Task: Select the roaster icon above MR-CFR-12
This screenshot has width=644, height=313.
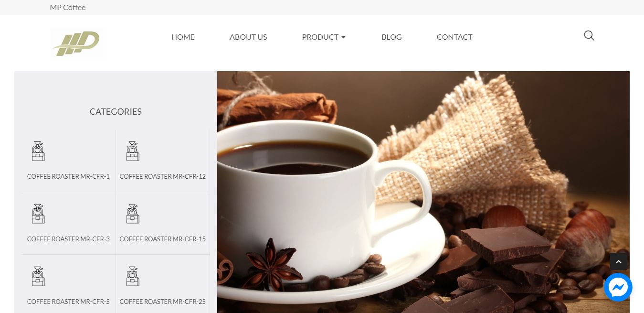Action: click(133, 151)
